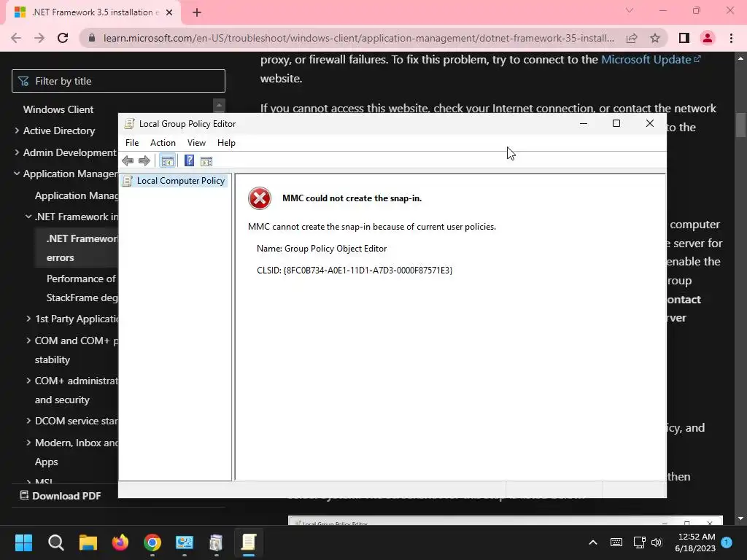
Task: Launch Firefox from taskbar
Action: click(x=120, y=542)
